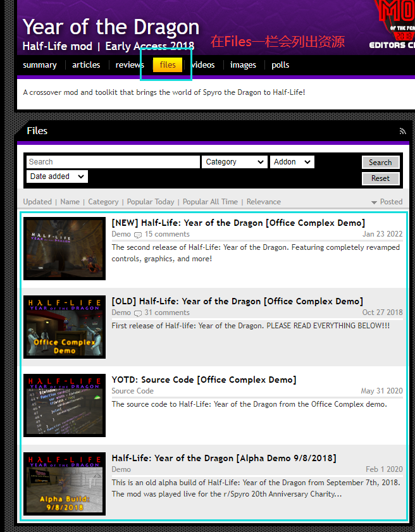The image size is (415, 532).
Task: Sort files by Posted
Action: [x=391, y=202]
